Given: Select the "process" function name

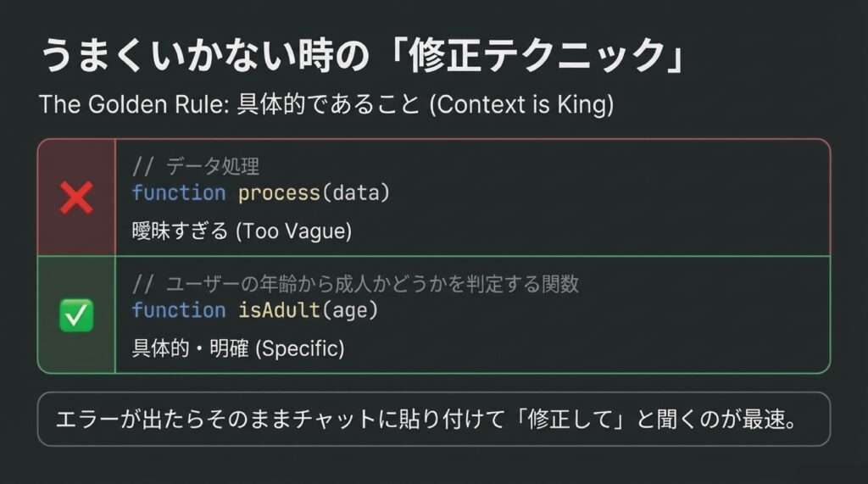Looking at the screenshot, I should [279, 193].
